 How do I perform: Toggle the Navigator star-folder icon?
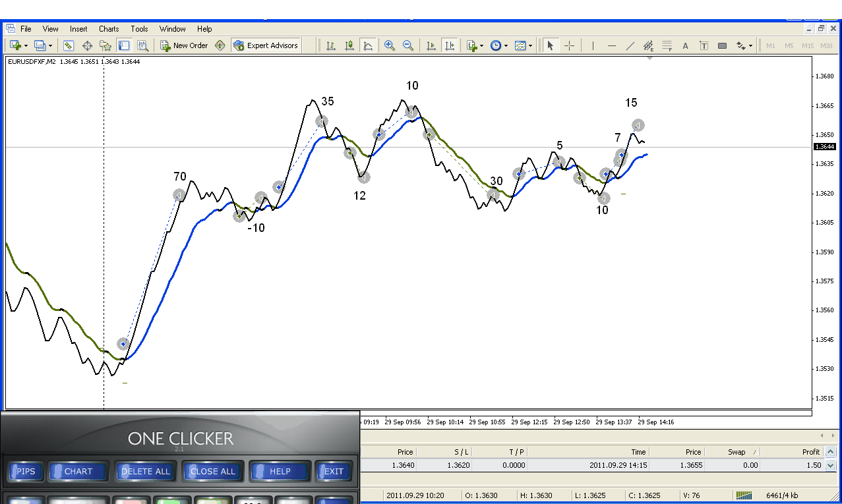click(x=105, y=45)
